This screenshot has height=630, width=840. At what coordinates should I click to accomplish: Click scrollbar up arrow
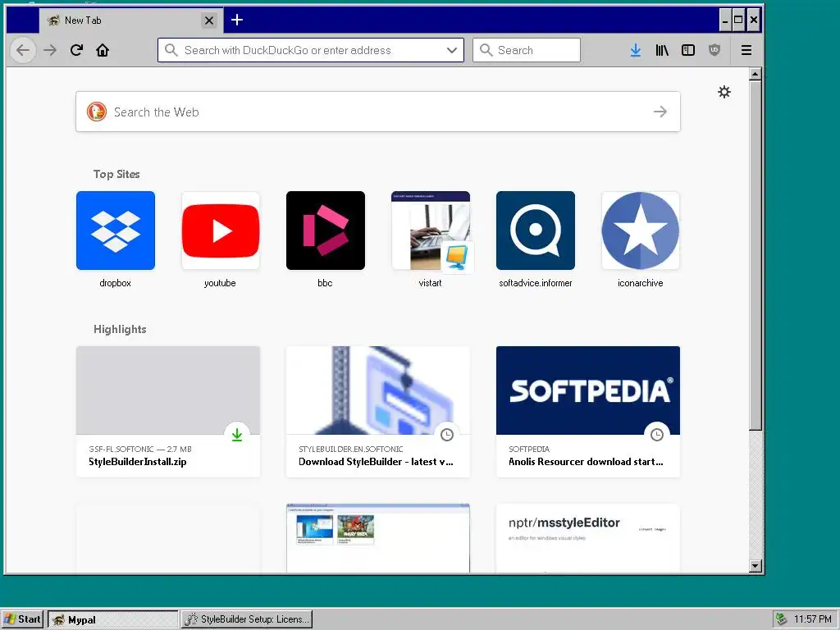point(755,74)
